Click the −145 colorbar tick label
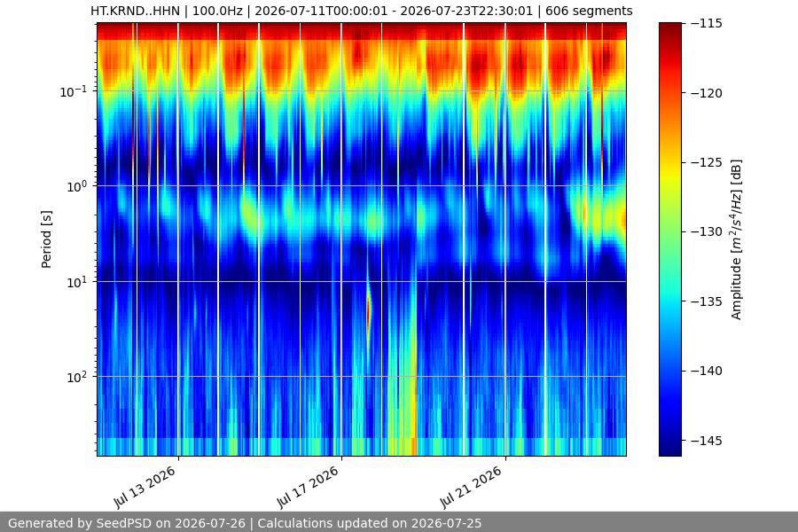This screenshot has height=532, width=798. [x=707, y=441]
